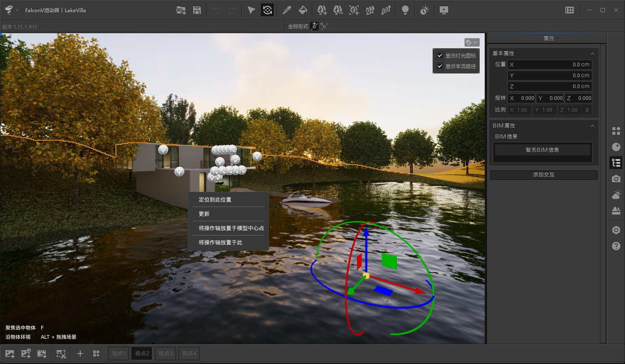Open the camera panel in right sidebar
Image resolution: width=625 pixels, height=364 pixels.
[x=616, y=179]
